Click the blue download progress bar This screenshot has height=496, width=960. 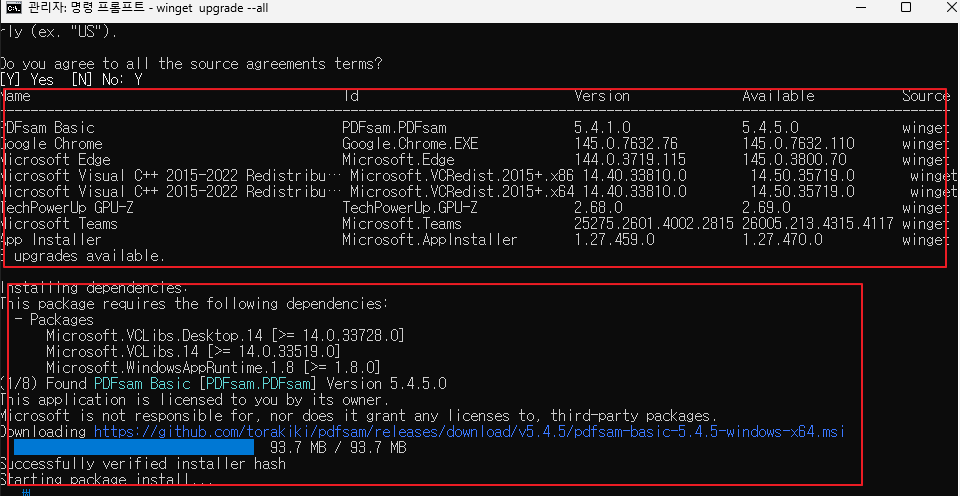tap(133, 448)
